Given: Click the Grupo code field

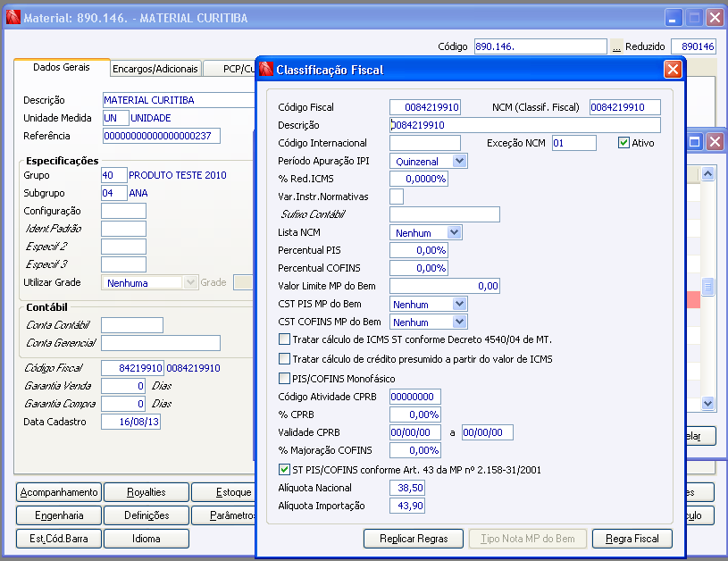Looking at the screenshot, I should coord(113,175).
